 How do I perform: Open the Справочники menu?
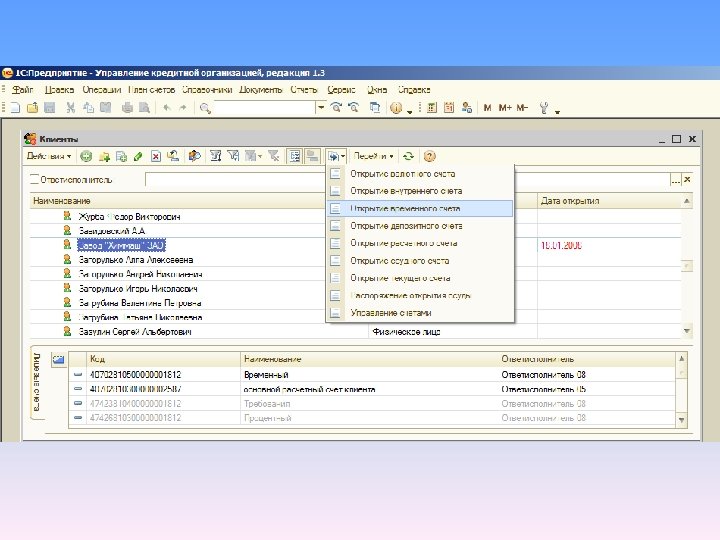(x=207, y=90)
